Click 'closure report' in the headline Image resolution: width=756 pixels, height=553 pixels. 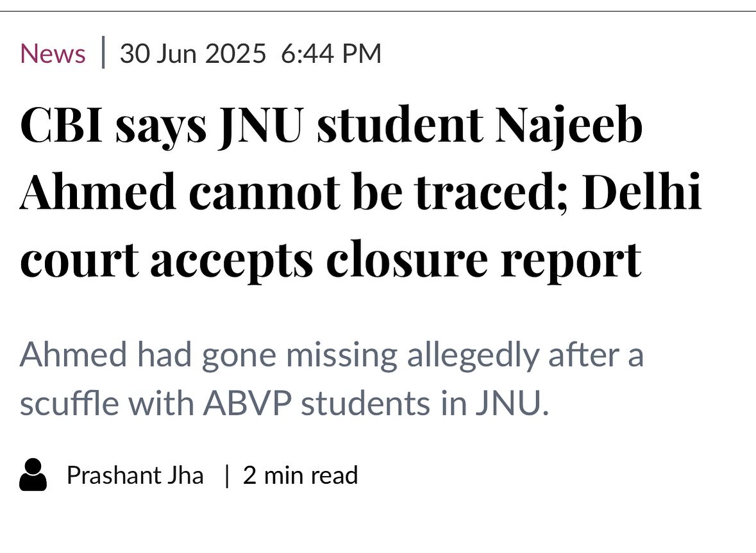point(484,259)
